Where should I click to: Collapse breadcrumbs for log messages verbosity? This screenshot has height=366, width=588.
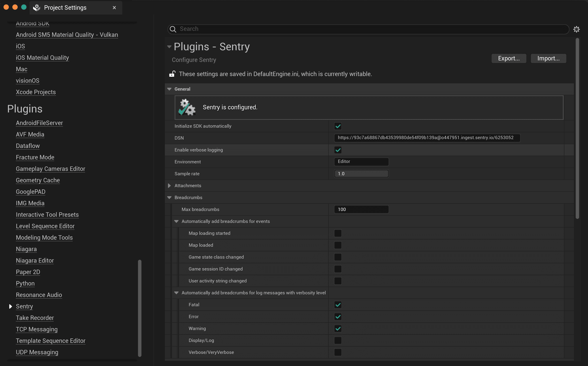176,293
